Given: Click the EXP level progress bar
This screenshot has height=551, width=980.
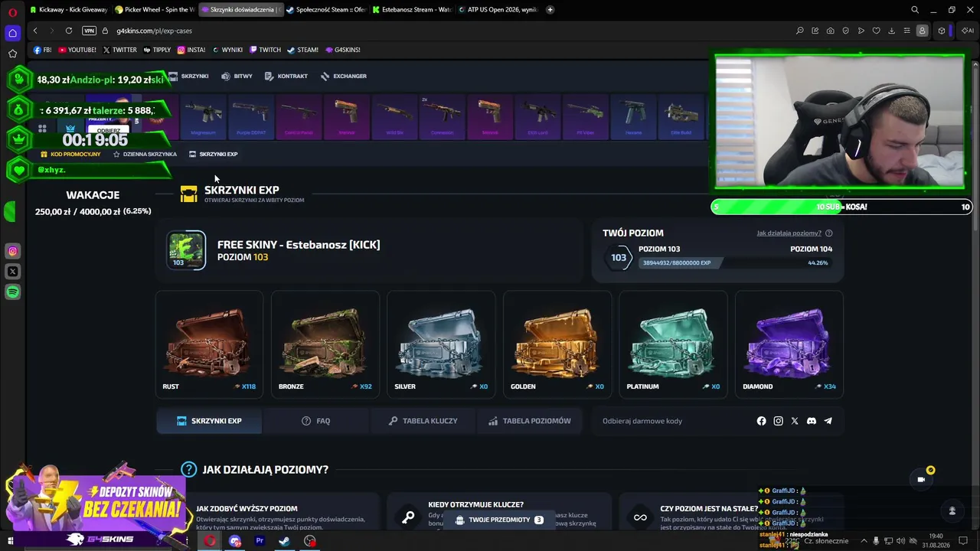Looking at the screenshot, I should tap(734, 262).
